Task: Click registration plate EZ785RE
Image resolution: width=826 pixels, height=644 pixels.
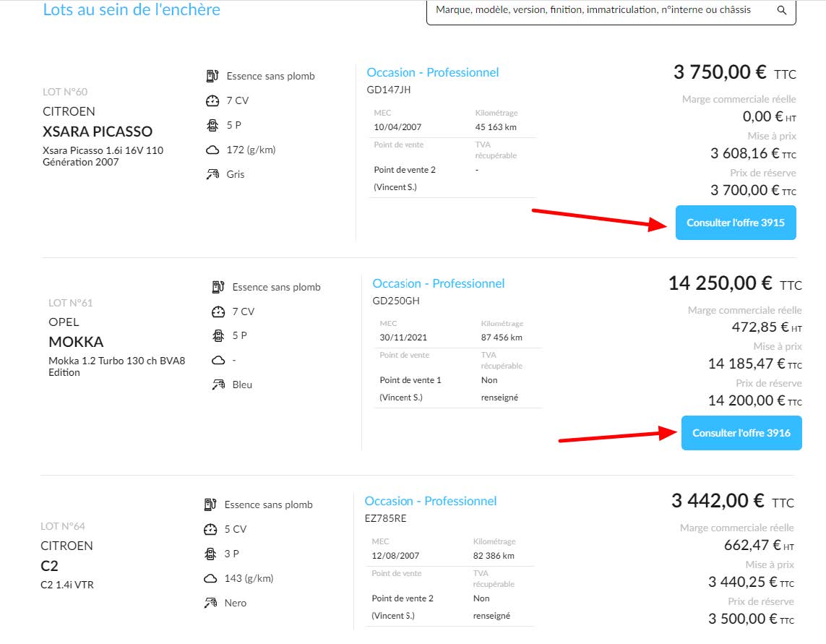Action: (386, 518)
